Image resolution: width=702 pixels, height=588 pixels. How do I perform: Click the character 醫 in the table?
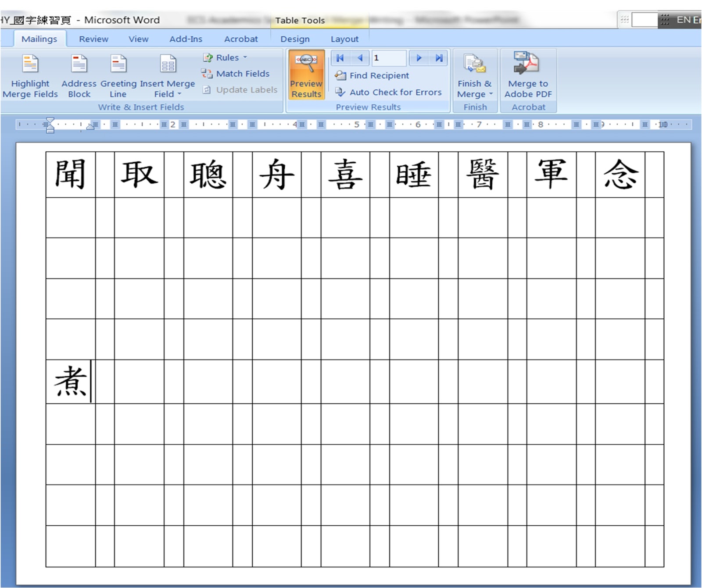tap(483, 174)
